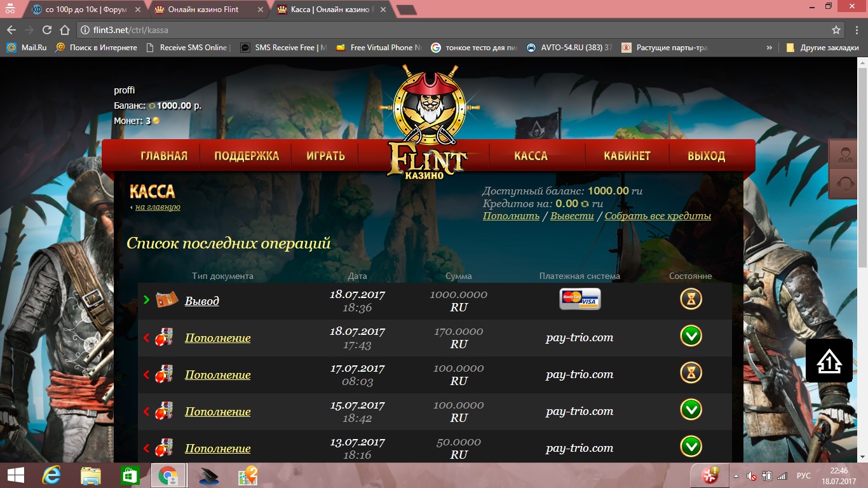The image size is (868, 488).
Task: Click the muted volume tray icon
Action: pyautogui.click(x=751, y=476)
